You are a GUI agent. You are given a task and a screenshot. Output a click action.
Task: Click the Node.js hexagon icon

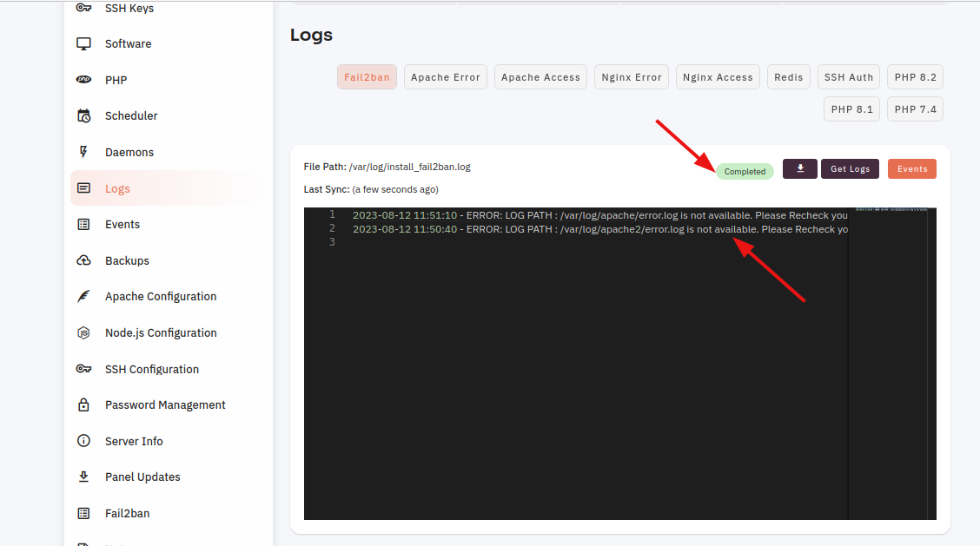(83, 332)
